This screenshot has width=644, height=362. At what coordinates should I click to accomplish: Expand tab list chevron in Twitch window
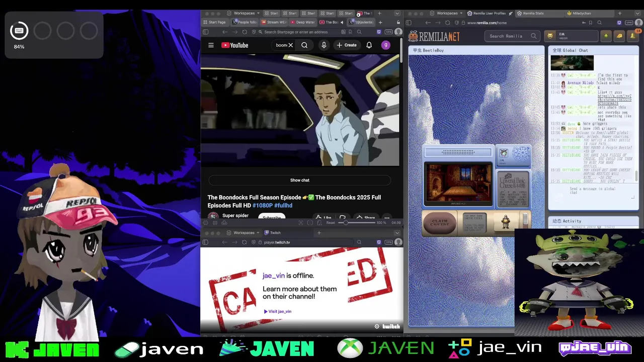click(x=397, y=233)
